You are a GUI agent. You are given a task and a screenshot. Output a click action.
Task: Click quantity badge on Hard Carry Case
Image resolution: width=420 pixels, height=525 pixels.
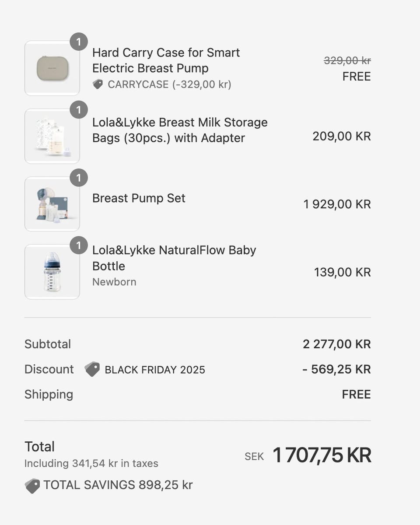tap(79, 42)
